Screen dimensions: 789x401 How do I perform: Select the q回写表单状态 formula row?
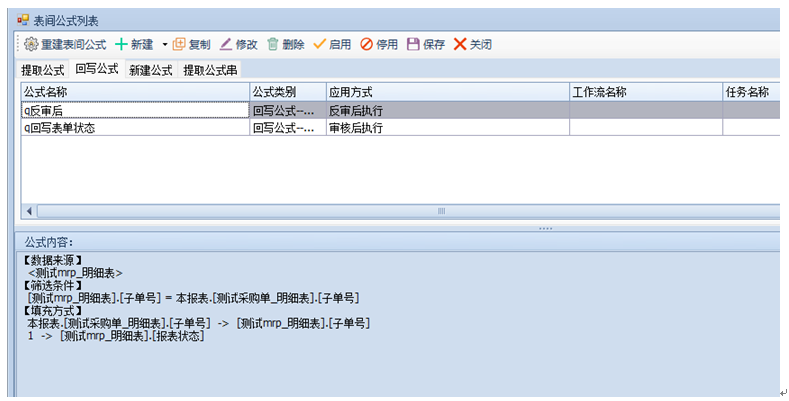(x=134, y=128)
